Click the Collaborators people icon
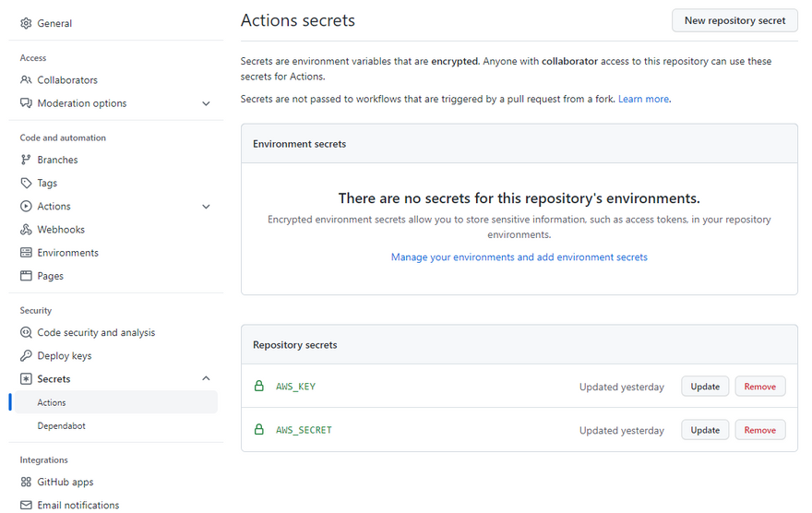 (x=26, y=79)
